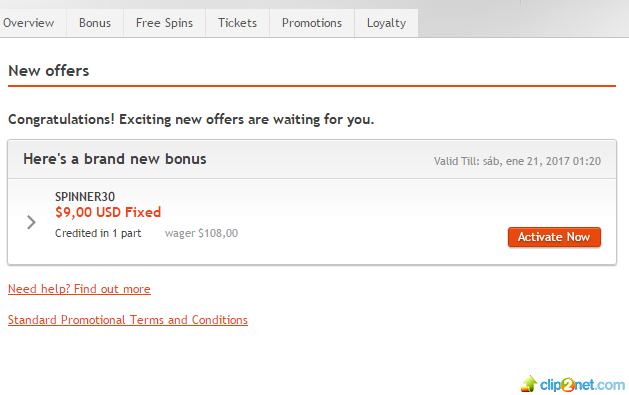Click the clip2net.com watermark text
The width and height of the screenshot is (629, 395).
(582, 385)
